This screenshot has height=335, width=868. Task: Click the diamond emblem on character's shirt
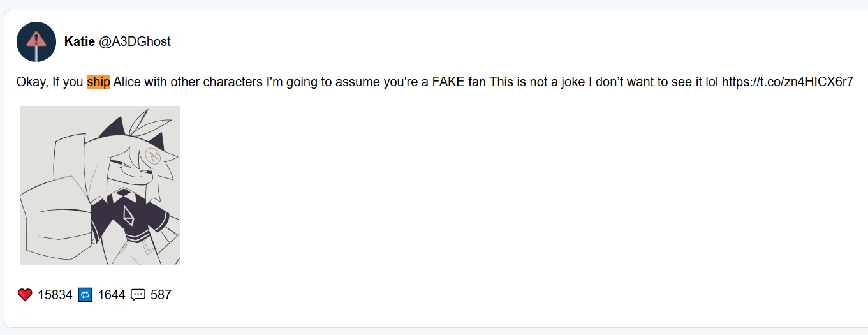point(130,216)
